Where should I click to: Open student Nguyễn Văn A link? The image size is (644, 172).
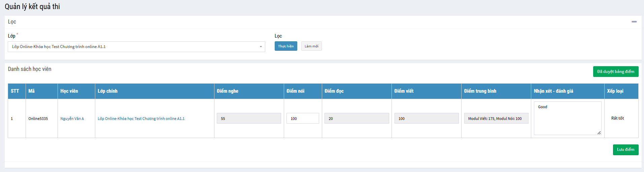click(x=72, y=119)
